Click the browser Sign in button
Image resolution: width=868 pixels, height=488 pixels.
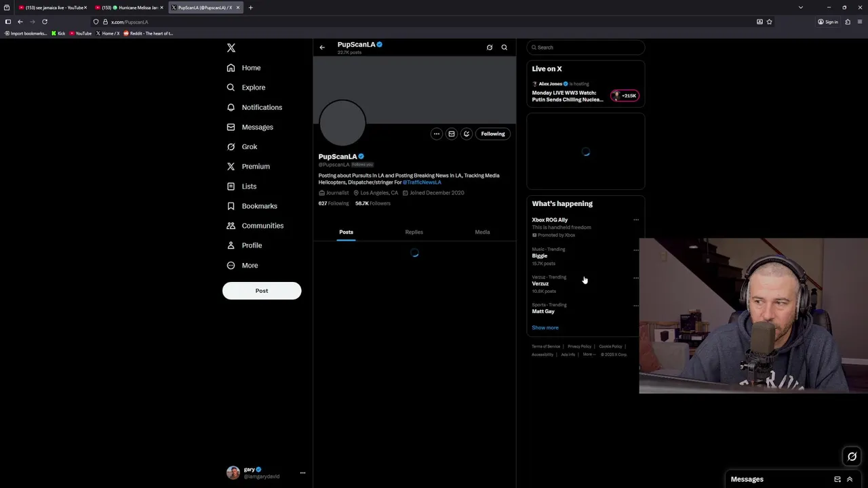click(x=828, y=22)
